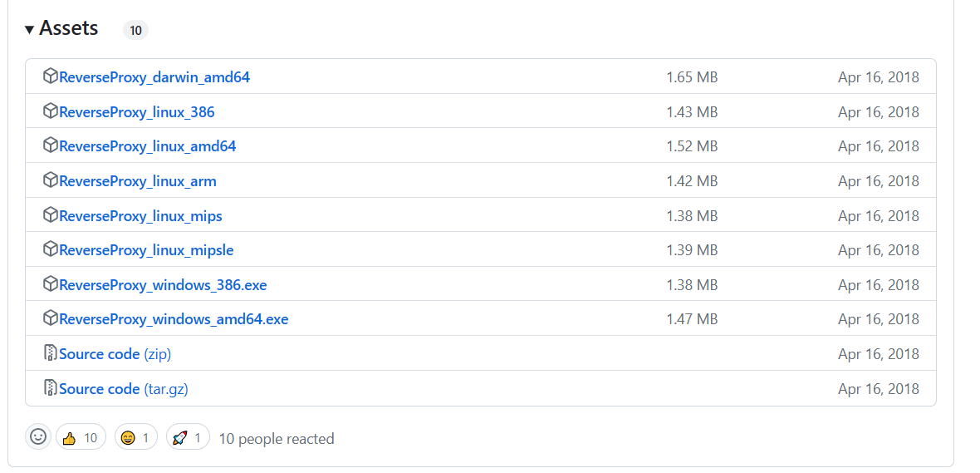Screen dimensions: 980x473
Task: Open the smiley add-reaction picker
Action: 38,437
